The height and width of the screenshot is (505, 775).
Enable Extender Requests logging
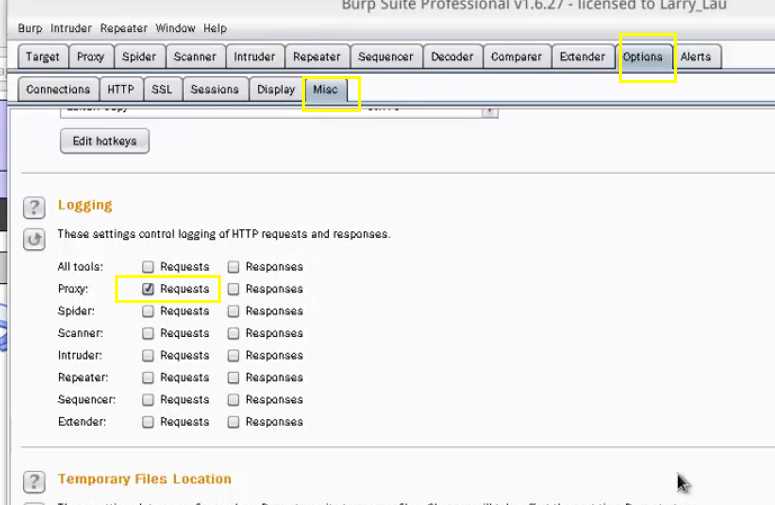tap(148, 422)
